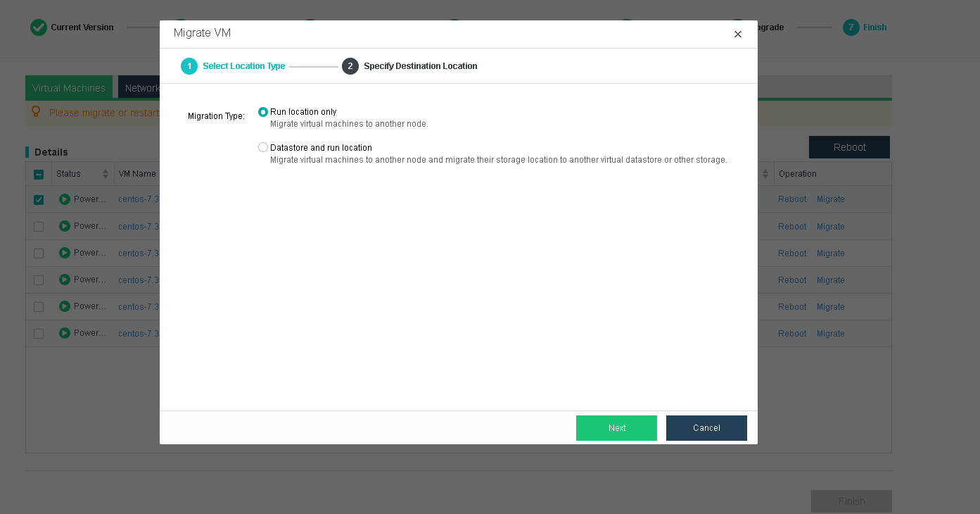This screenshot has height=514, width=980.
Task: Click 'Migrate virtual machines to another node.' description
Action: (349, 124)
